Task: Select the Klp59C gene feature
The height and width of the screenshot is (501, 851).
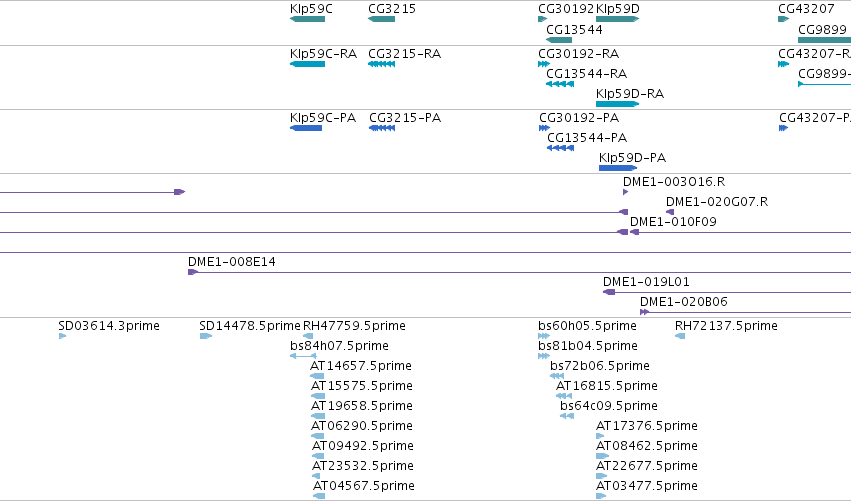Action: pos(307,19)
